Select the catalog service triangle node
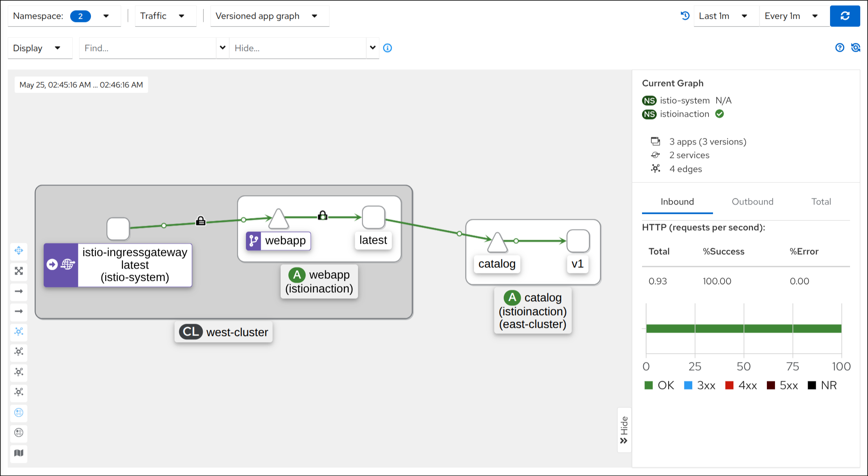868x476 pixels. (497, 242)
